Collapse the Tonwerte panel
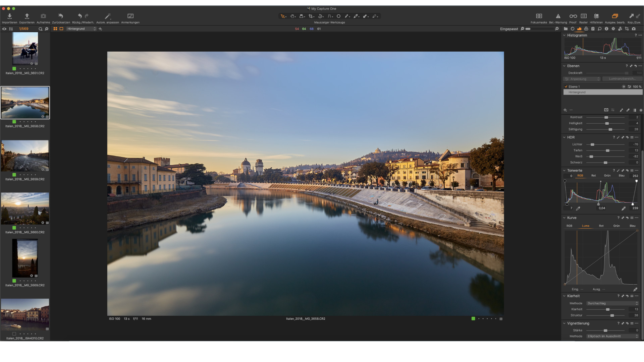This screenshot has height=362, width=644. click(x=564, y=171)
